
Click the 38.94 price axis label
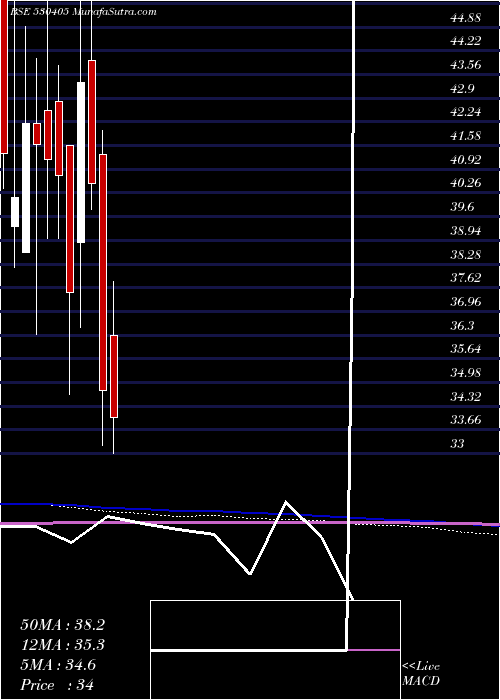point(466,231)
